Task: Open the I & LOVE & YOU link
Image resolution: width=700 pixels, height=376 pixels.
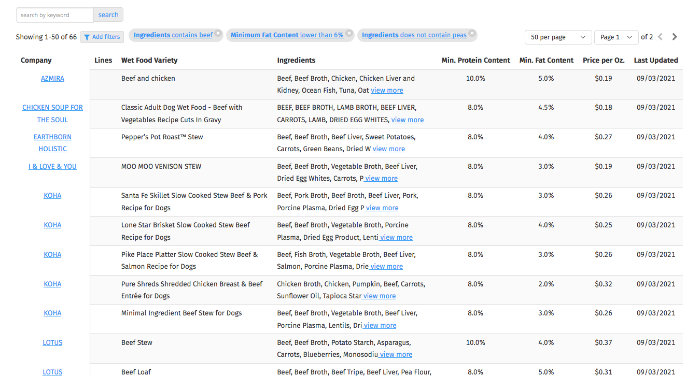Action: click(x=52, y=167)
